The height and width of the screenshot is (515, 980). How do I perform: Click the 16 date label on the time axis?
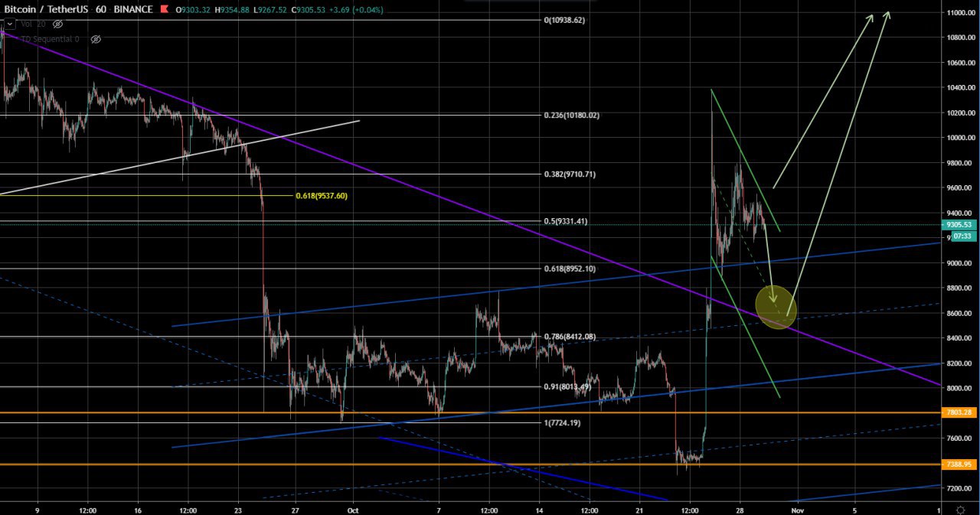point(138,509)
